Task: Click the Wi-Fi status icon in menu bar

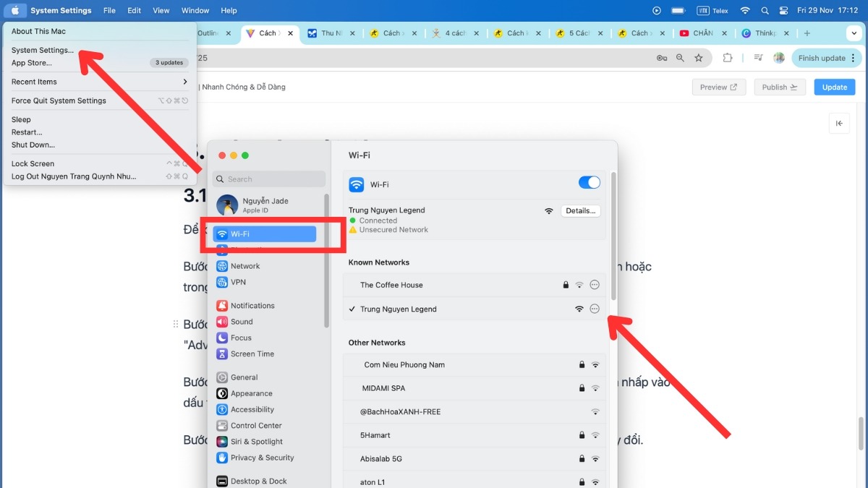Action: pyautogui.click(x=745, y=11)
